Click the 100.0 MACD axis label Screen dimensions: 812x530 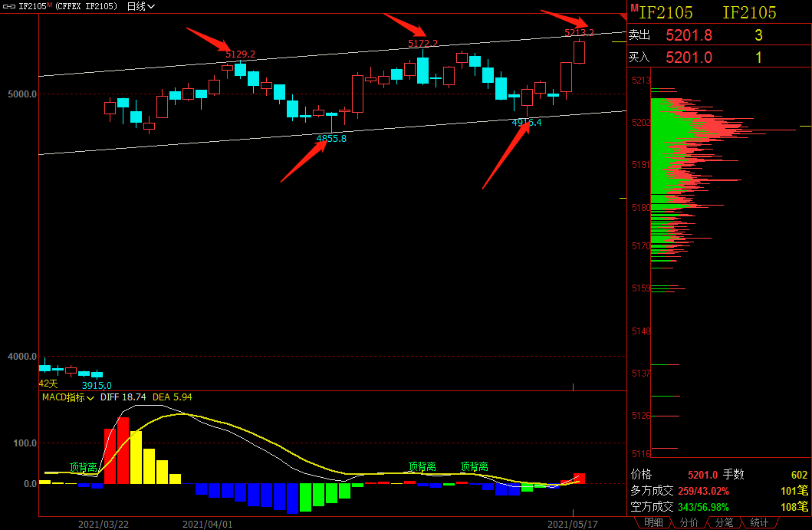point(25,443)
